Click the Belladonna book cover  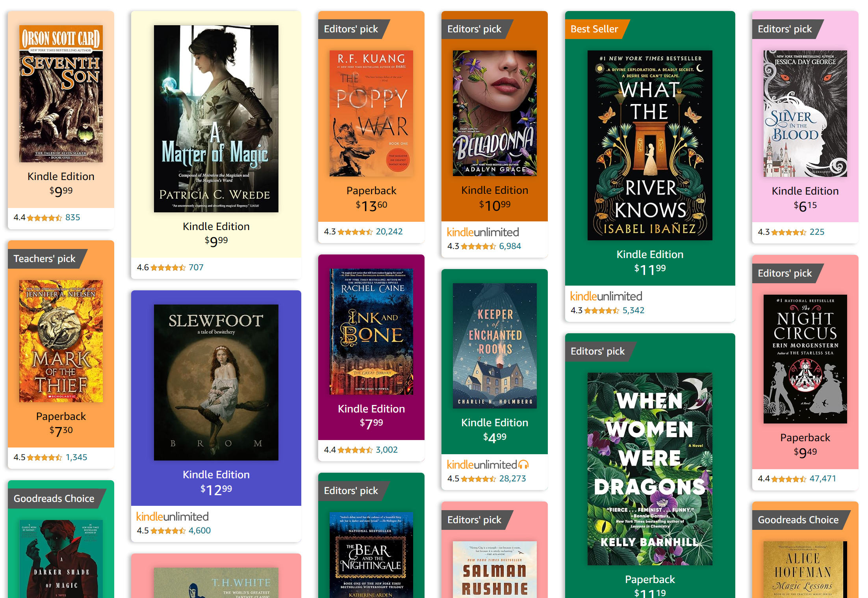point(495,113)
